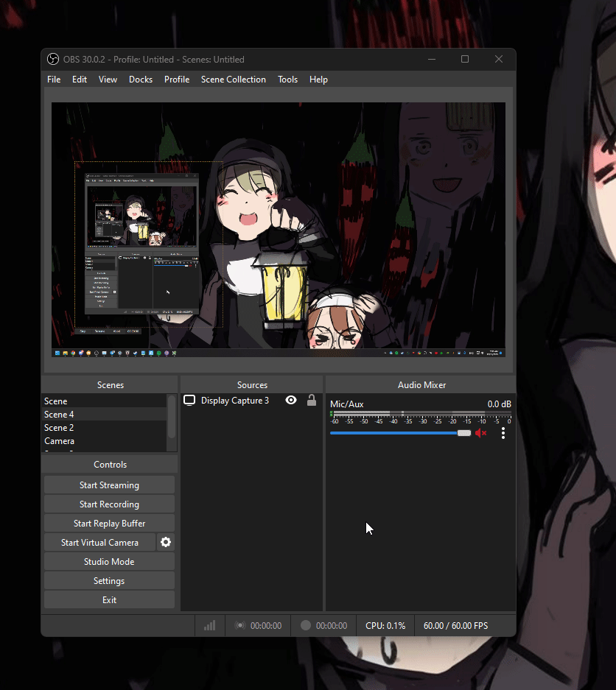The width and height of the screenshot is (616, 690).
Task: Select Scene 2 in Scenes list
Action: click(x=104, y=427)
